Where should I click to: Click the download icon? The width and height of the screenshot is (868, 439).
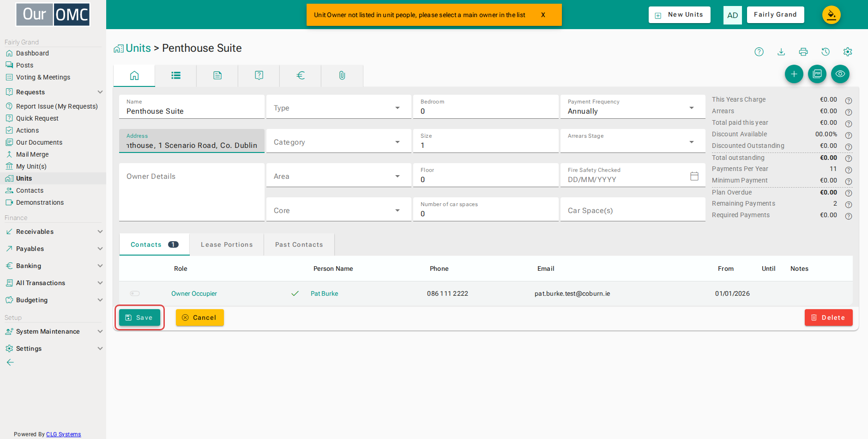(781, 52)
